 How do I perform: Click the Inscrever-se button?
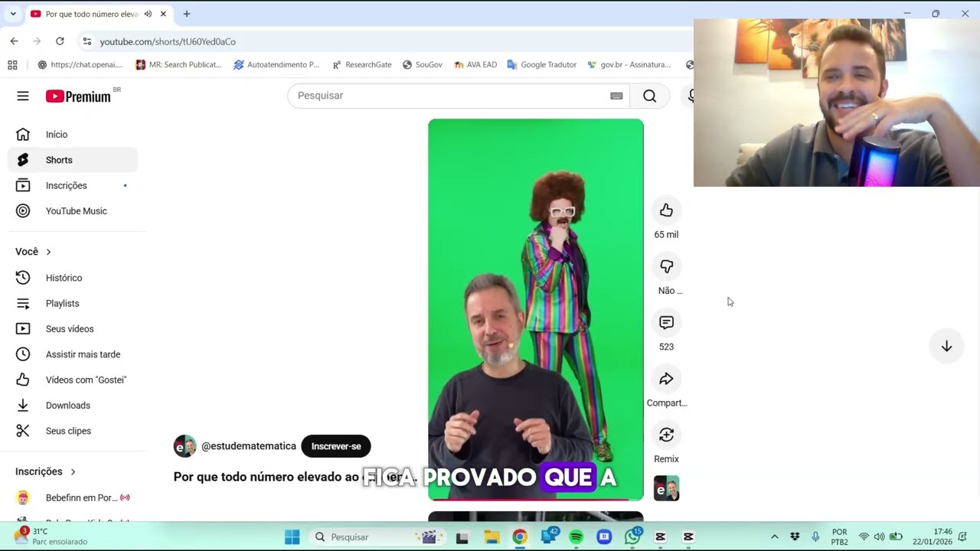335,446
